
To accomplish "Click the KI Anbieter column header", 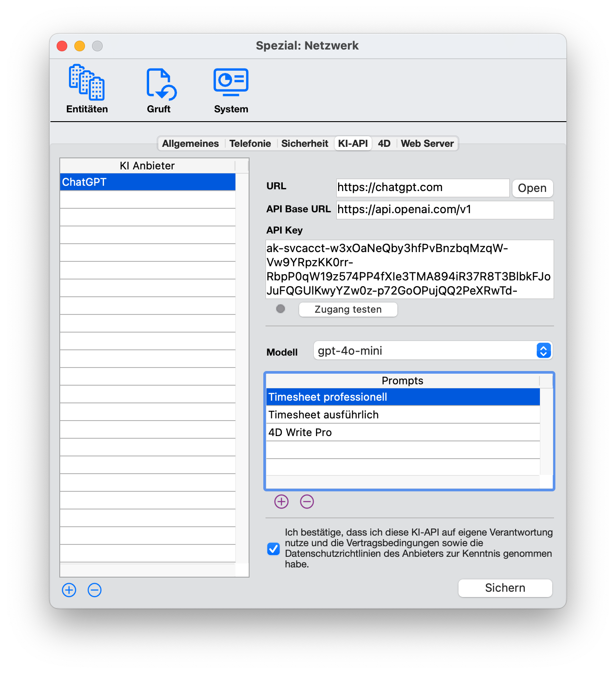I will 147,165.
